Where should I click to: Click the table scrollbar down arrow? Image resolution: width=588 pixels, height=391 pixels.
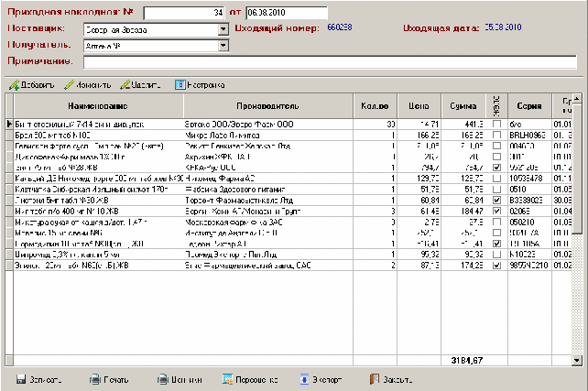[x=576, y=361]
